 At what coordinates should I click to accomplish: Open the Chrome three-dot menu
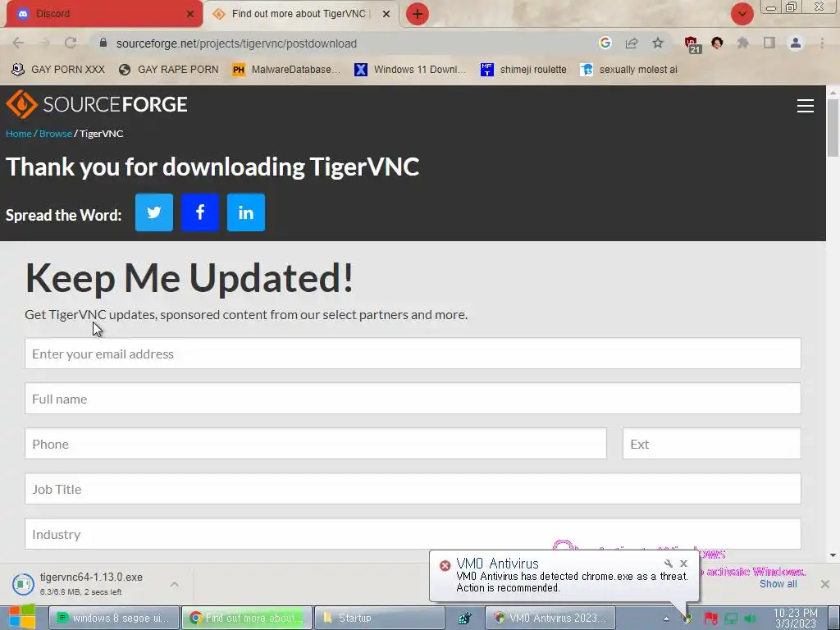coord(822,43)
